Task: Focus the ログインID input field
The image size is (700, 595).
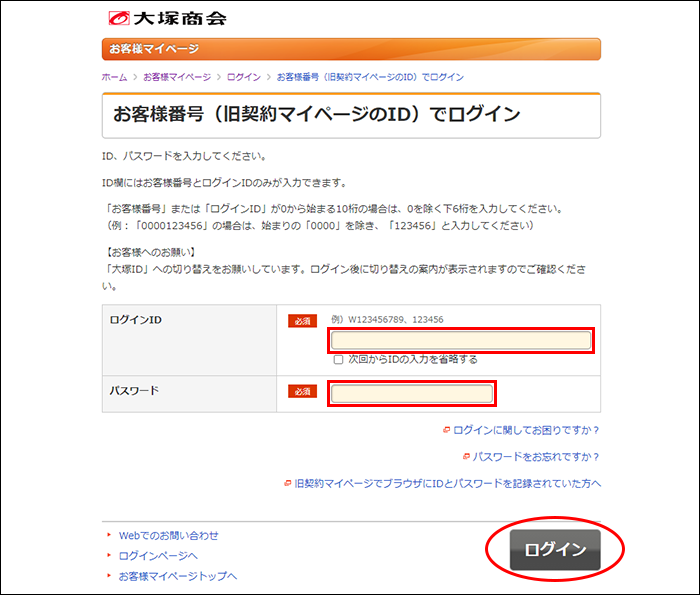Action: (461, 340)
